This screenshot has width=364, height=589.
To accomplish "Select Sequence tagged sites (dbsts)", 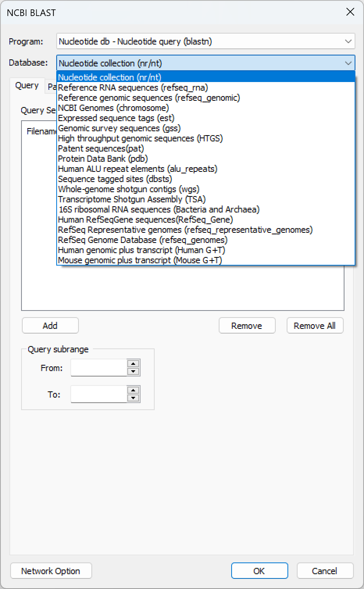I will [206, 179].
